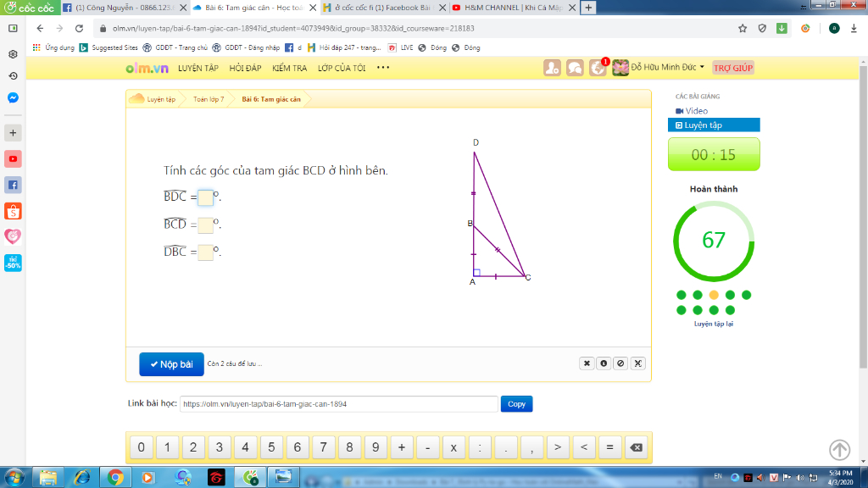Viewport: 868px width, 488px height.
Task: Open YouTube shortcut in the sidebar
Action: (x=13, y=158)
